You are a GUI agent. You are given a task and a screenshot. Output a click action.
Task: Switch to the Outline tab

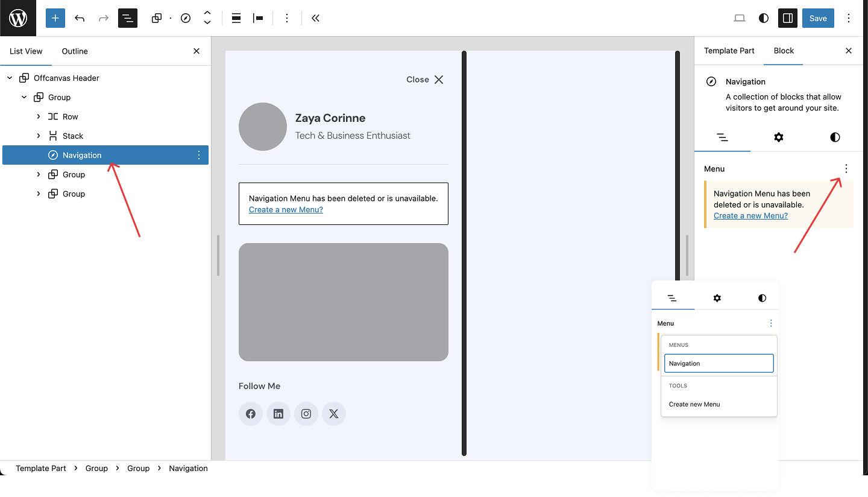click(x=75, y=51)
